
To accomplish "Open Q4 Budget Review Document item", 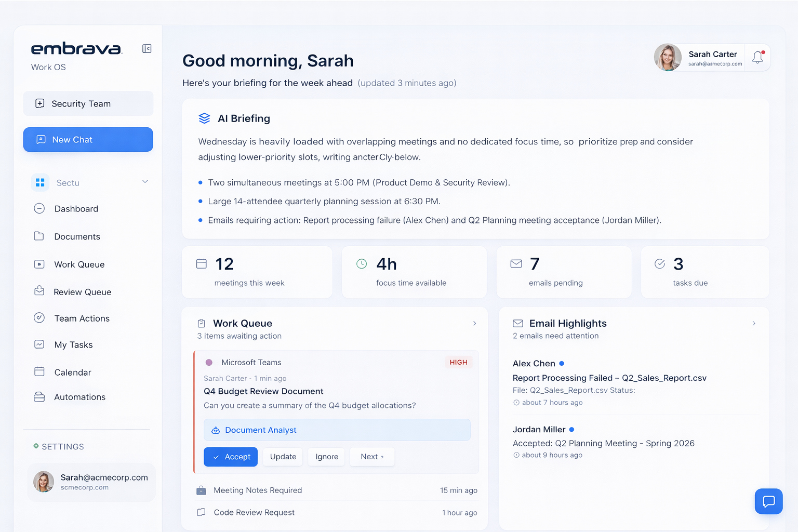I will [263, 391].
